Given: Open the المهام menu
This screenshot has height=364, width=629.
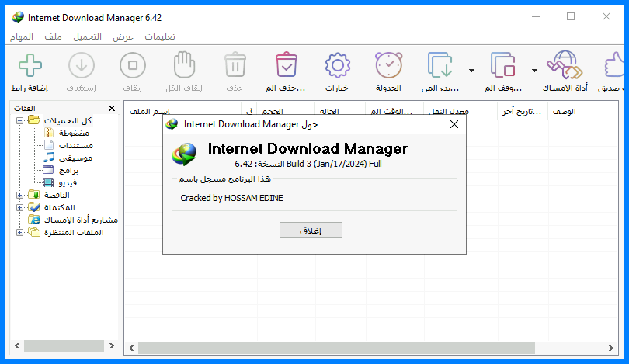Looking at the screenshot, I should (x=22, y=36).
